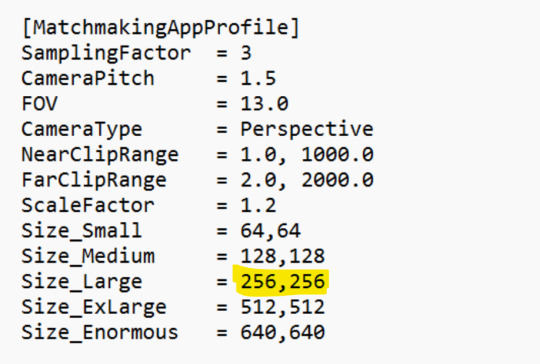Click the [MatchmakingAppProfile] section header

[160, 28]
